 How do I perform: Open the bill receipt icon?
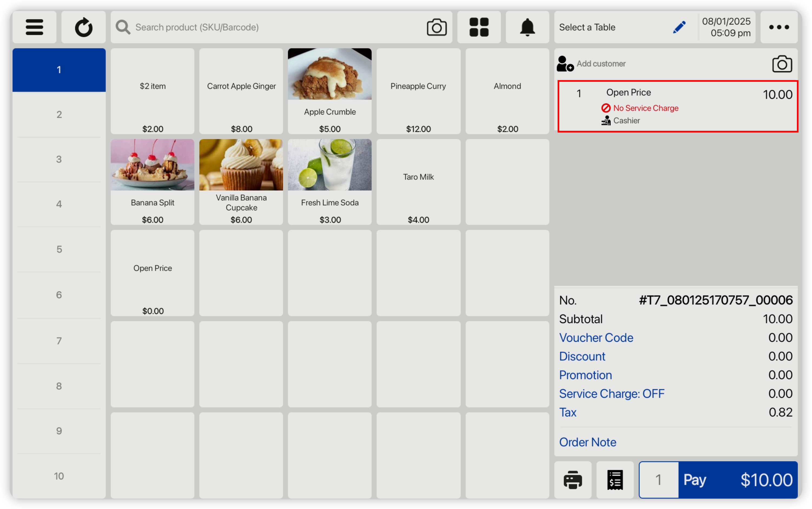coord(615,480)
